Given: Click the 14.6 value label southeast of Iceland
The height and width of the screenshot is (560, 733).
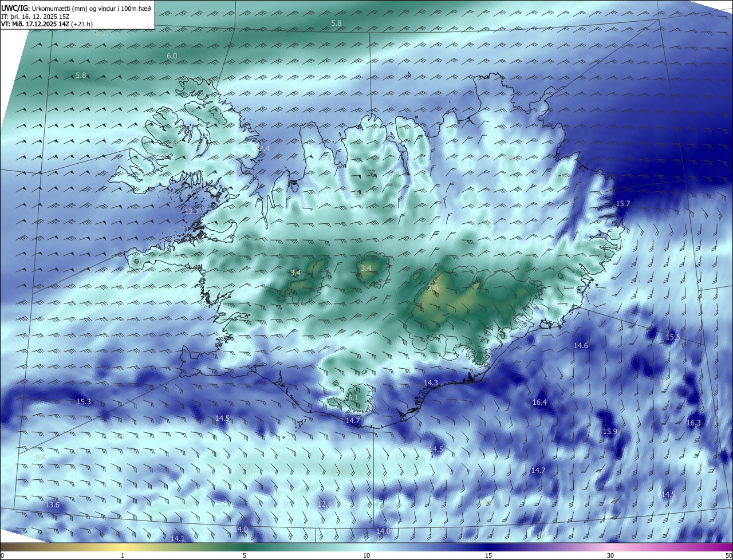Looking at the screenshot, I should [581, 345].
